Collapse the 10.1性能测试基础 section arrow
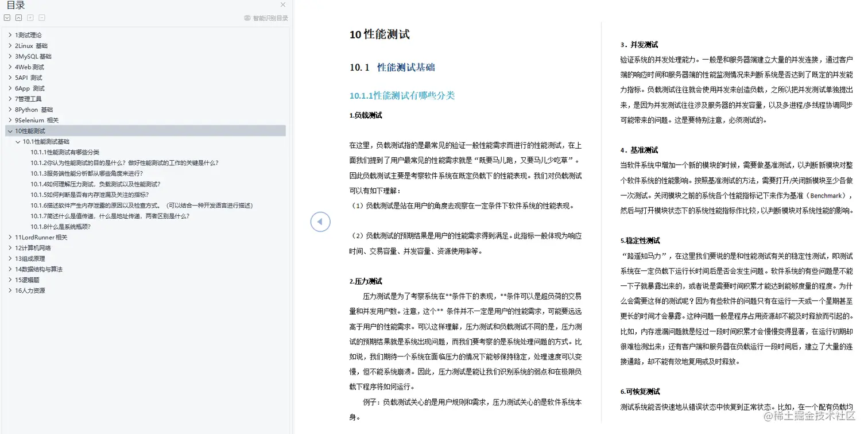 tap(18, 141)
